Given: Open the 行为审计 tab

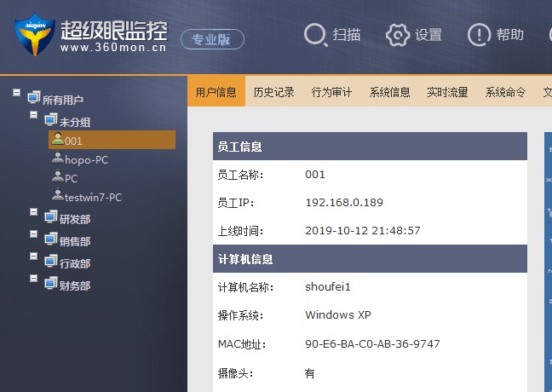Looking at the screenshot, I should [331, 92].
